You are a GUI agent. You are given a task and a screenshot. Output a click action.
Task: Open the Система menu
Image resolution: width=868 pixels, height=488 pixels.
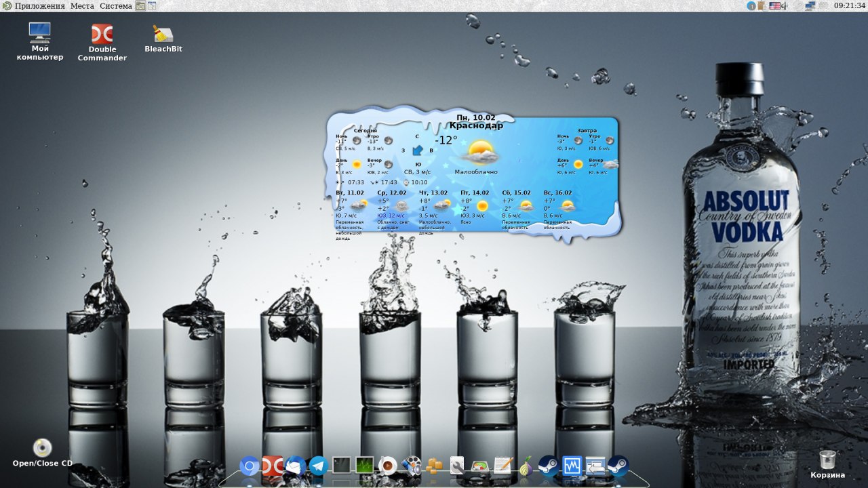tap(115, 5)
